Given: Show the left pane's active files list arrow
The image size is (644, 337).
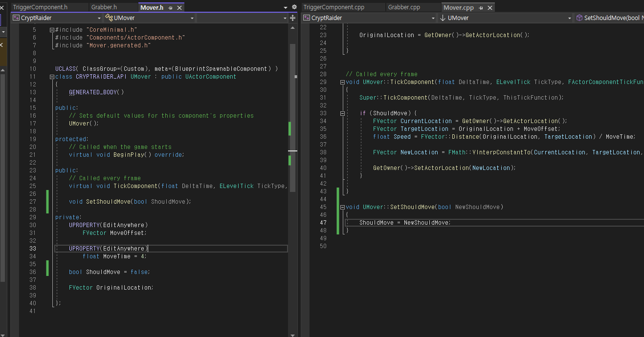Looking at the screenshot, I should pyautogui.click(x=286, y=8).
